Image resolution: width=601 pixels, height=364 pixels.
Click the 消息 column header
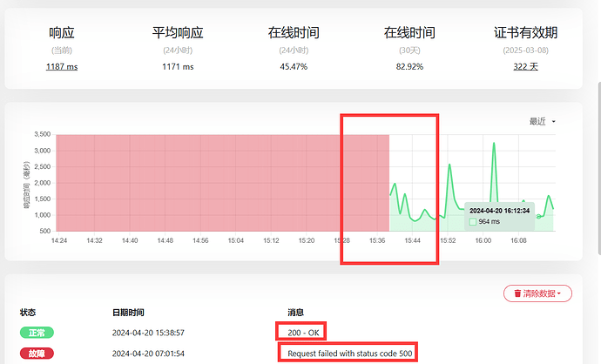click(295, 313)
